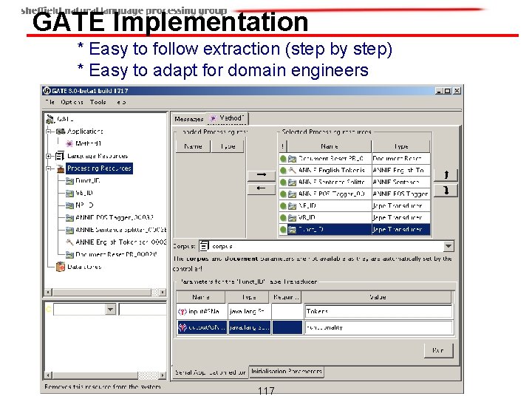Image resolution: width=532 pixels, height=399 pixels.
Task: Add resource with right arrow button
Action: [262, 175]
